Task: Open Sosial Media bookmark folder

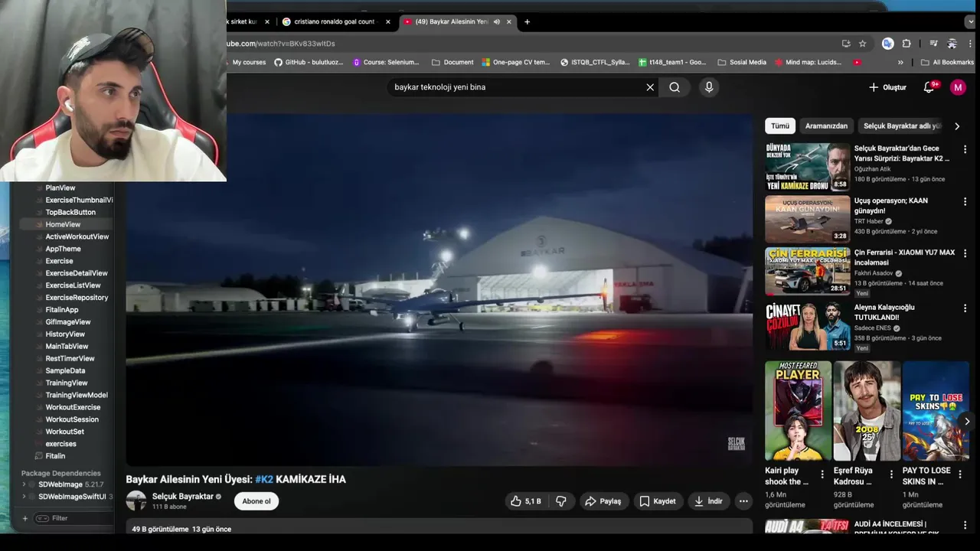Action: click(x=742, y=62)
